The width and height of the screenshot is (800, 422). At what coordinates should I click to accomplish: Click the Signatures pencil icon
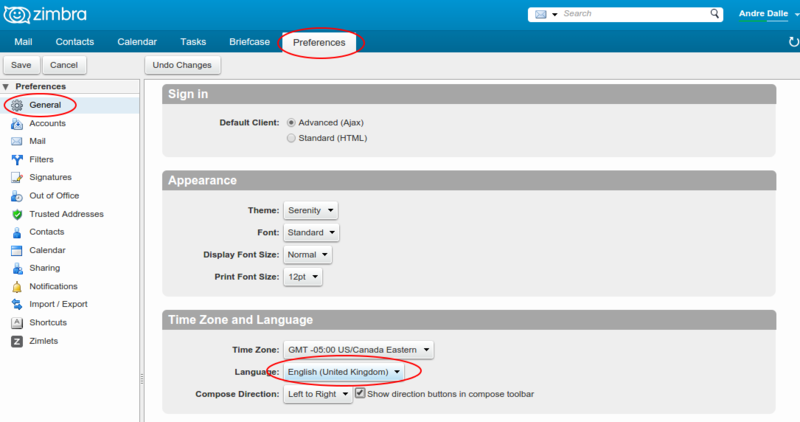click(17, 178)
